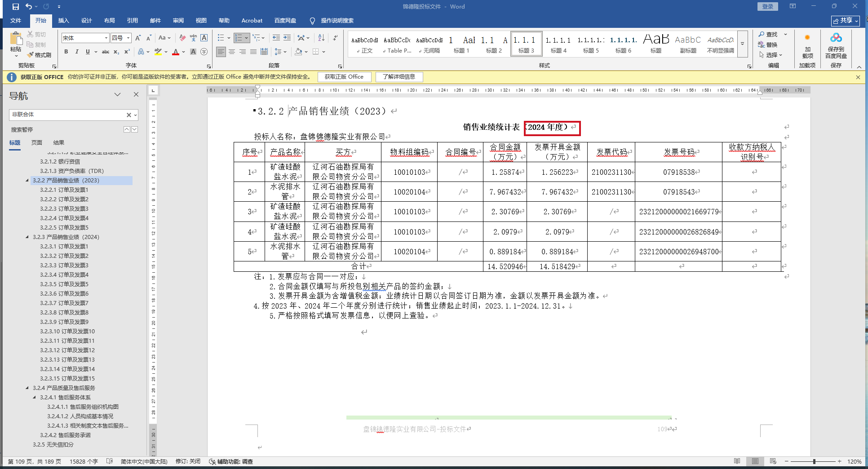This screenshot has height=469, width=868.
Task: Switch to the 插入 ribbon tab
Action: (63, 21)
